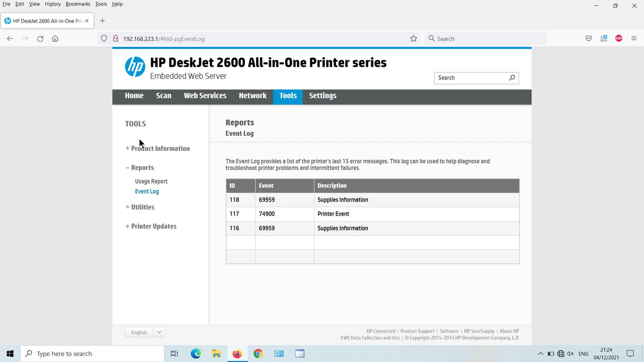Collapse the Reports section
Screen dimensions: 644x362
tap(140, 167)
